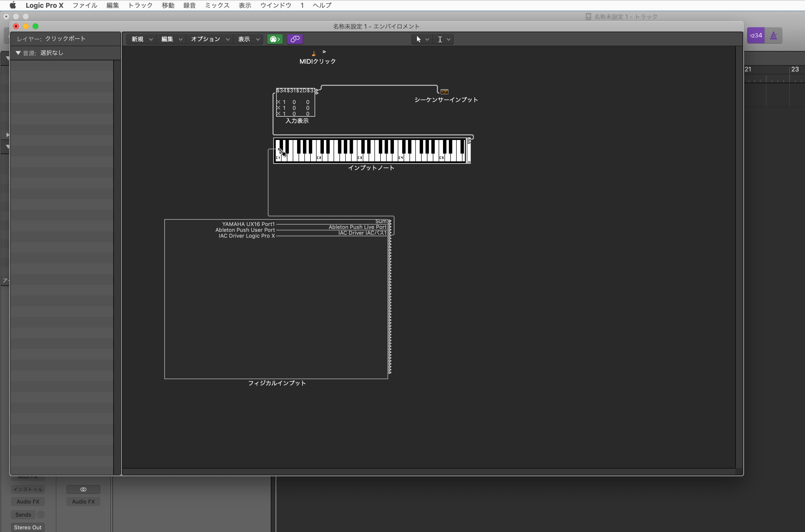Click the Stereo Out output slot
Screen dimensions: 805x532
(28, 527)
